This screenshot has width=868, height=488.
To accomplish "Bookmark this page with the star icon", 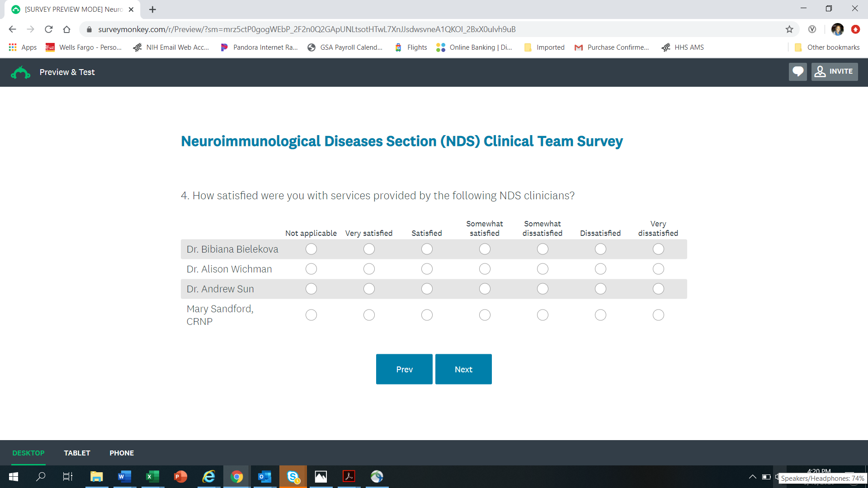I will (789, 29).
